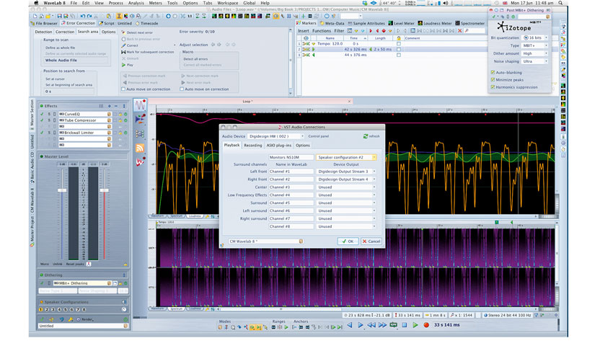The height and width of the screenshot is (364, 613).
Task: Click the refresh icon in VST Audio Connections
Action: tap(366, 136)
